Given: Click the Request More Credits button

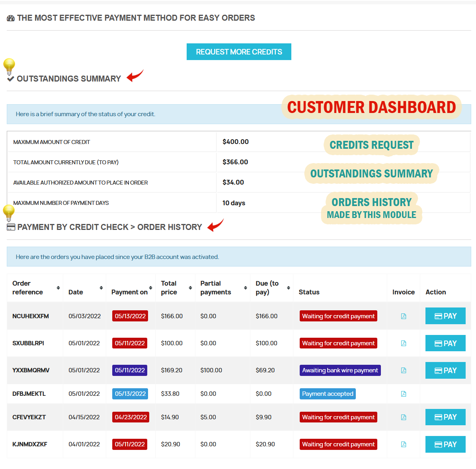Looking at the screenshot, I should click(x=239, y=52).
